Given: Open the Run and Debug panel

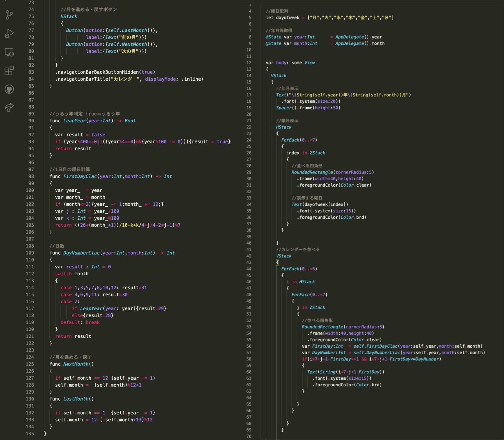Looking at the screenshot, I should [9, 34].
